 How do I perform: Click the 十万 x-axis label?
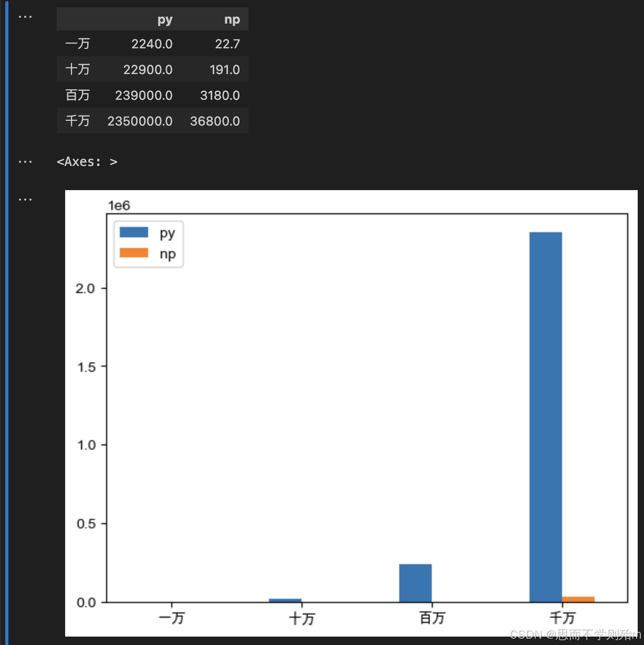pyautogui.click(x=302, y=618)
